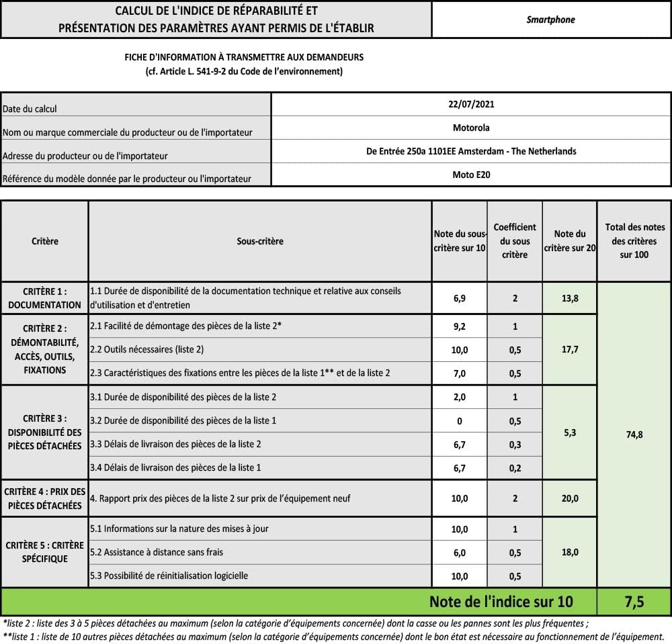Viewport: 672px width, 644px height.
Task: Select the 'Date du calcul' label cell
Action: (x=136, y=108)
